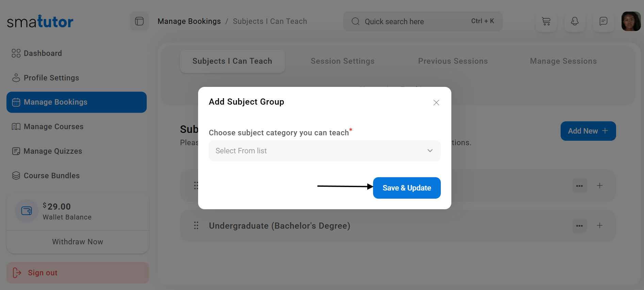This screenshot has height=290, width=644.
Task: Click the Withdraw Now link
Action: pyautogui.click(x=78, y=242)
